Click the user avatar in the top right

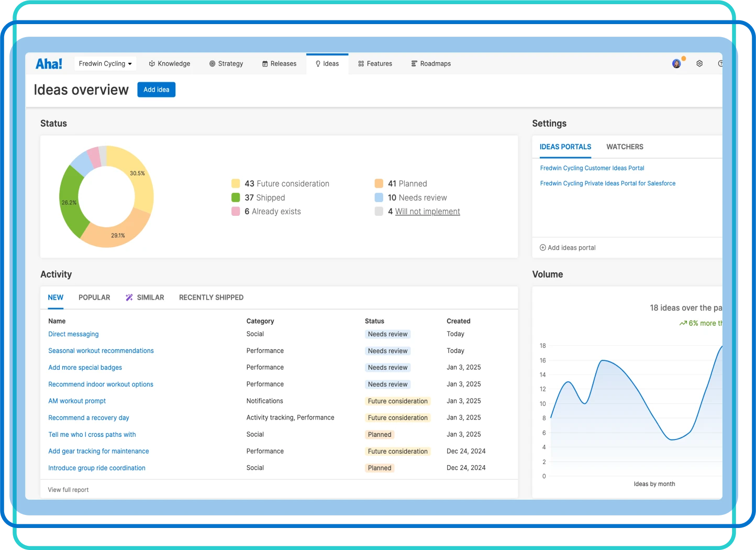pyautogui.click(x=676, y=63)
